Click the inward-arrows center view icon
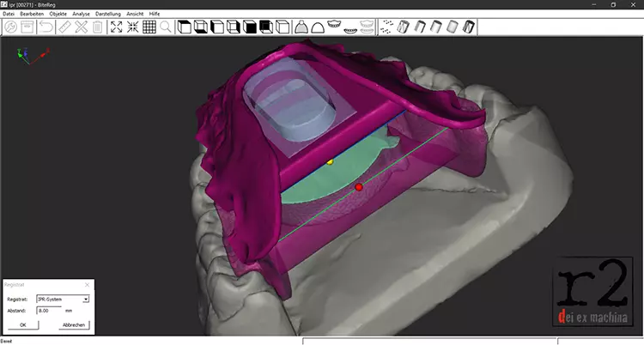 click(x=132, y=27)
